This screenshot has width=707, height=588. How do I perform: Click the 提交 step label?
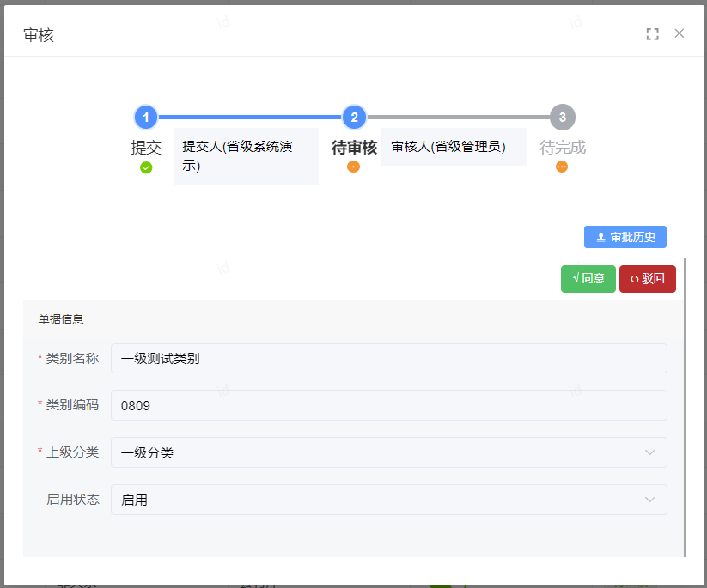point(146,148)
